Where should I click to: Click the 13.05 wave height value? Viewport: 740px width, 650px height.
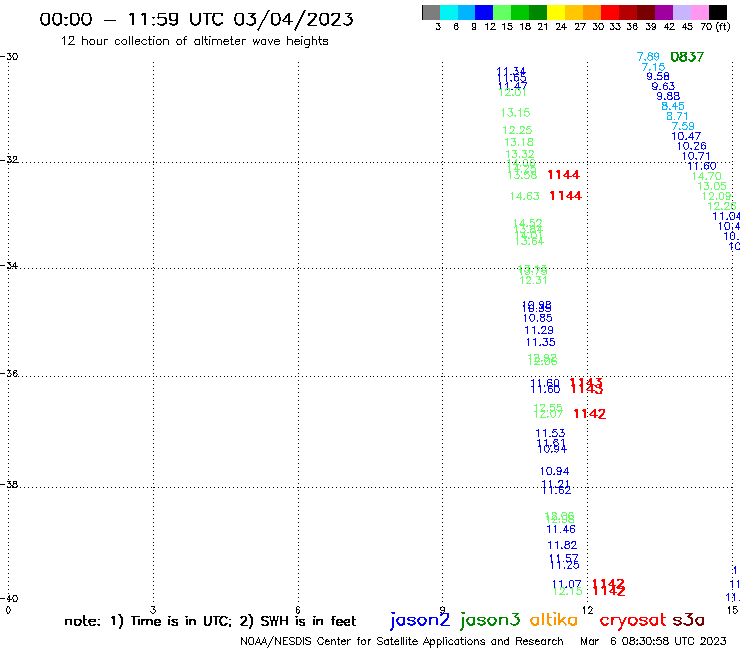(x=712, y=186)
